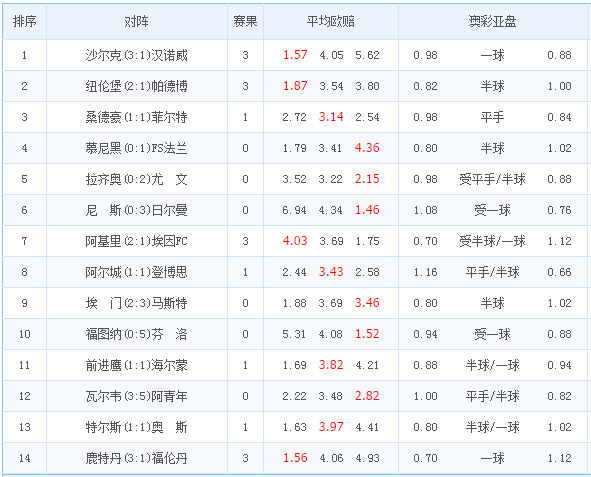Click red away odds 2.15
The height and width of the screenshot is (477, 591).
pyautogui.click(x=367, y=179)
